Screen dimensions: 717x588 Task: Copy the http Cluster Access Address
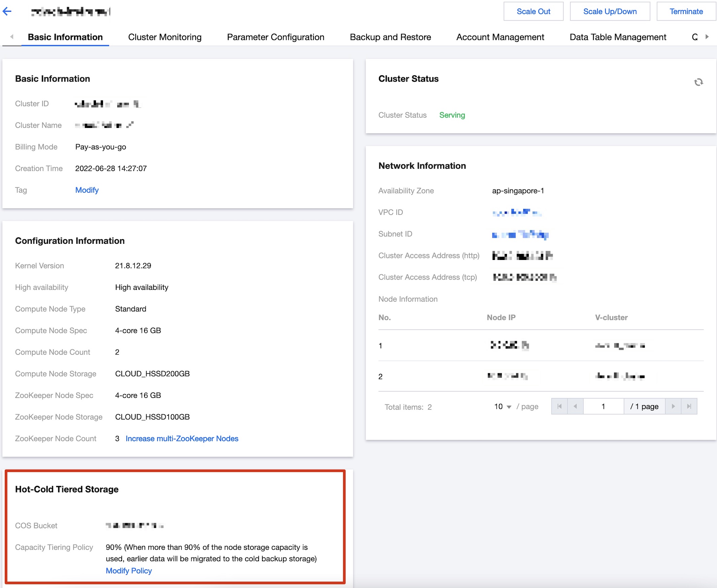(549, 255)
